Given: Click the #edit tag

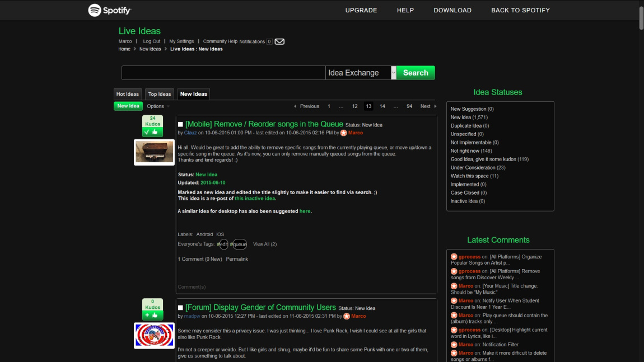Looking at the screenshot, I should (223, 244).
